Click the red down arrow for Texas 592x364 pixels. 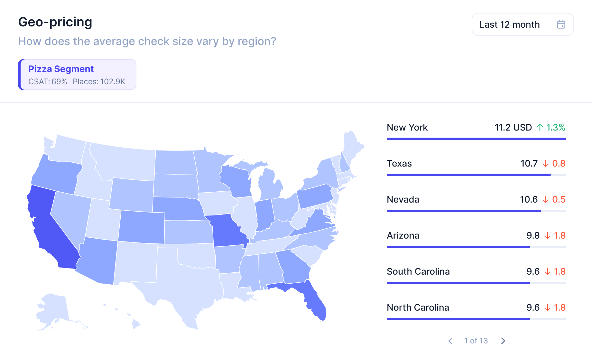545,163
